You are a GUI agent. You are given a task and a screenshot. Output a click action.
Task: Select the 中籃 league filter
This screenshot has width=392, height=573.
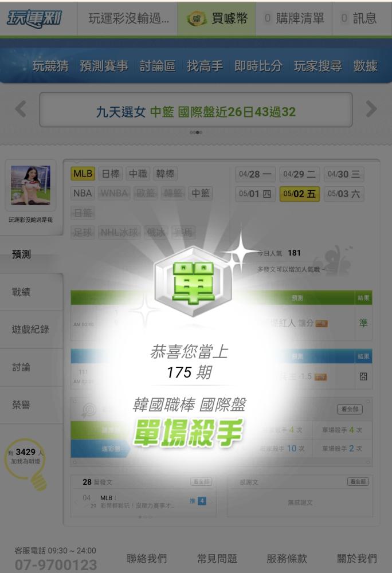point(201,193)
